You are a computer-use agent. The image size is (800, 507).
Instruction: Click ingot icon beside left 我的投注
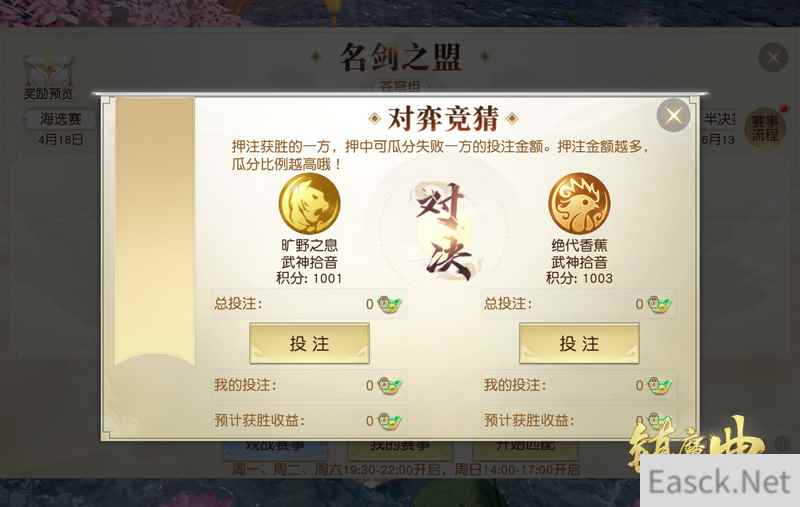pos(390,386)
